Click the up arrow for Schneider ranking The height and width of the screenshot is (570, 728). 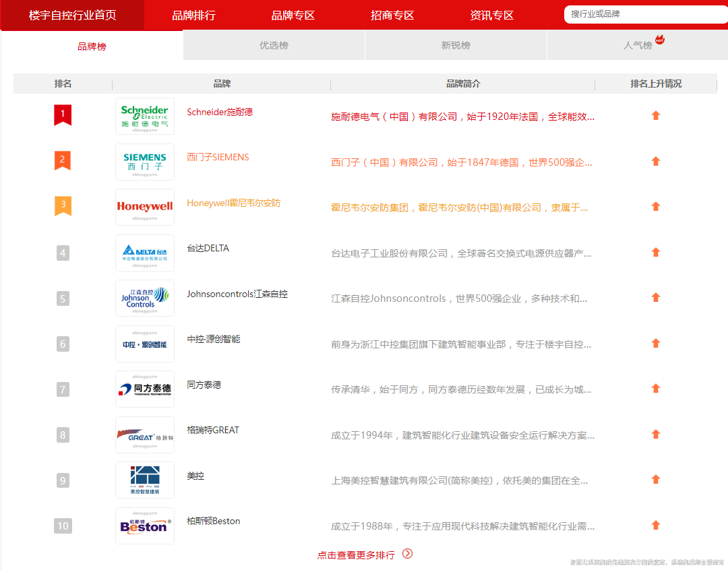[655, 116]
